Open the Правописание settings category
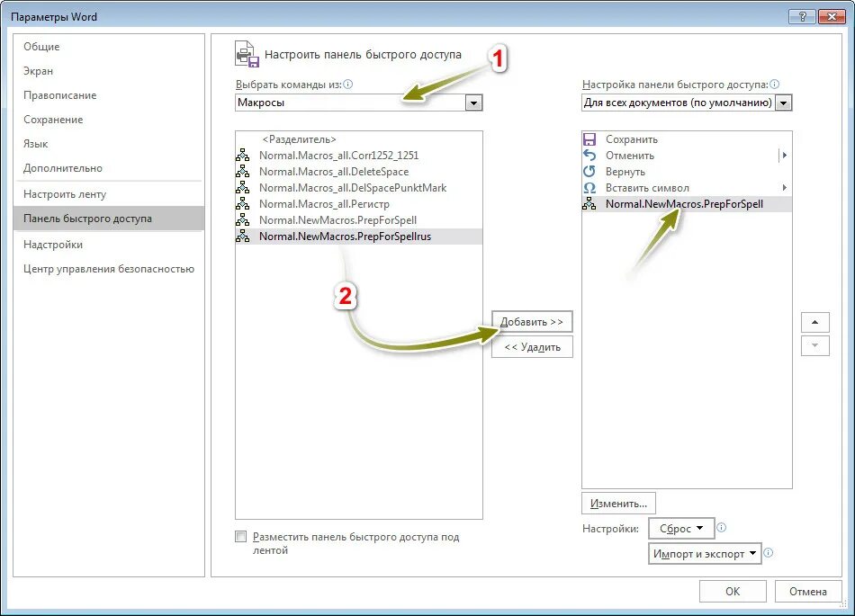The width and height of the screenshot is (855, 616). [109, 95]
